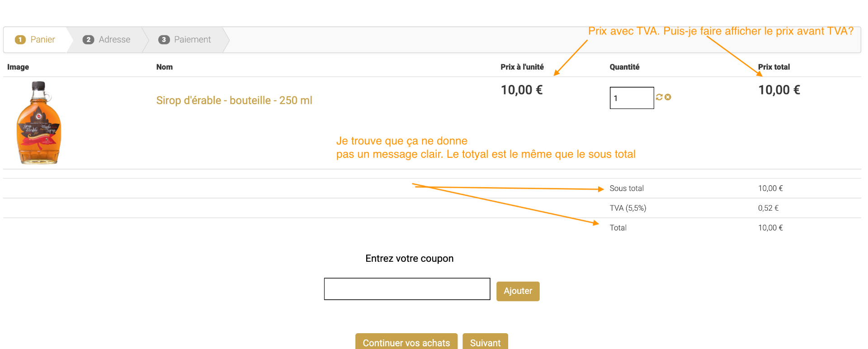
Task: Click the Quantité column header
Action: 624,67
